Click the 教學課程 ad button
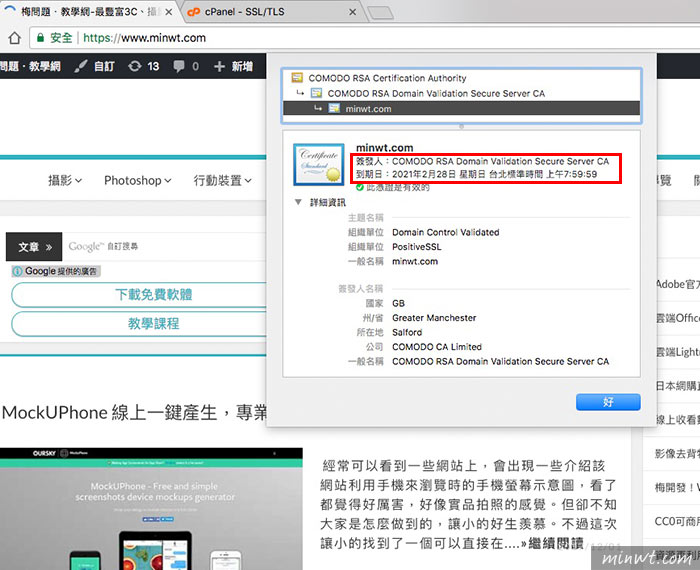 [139, 324]
